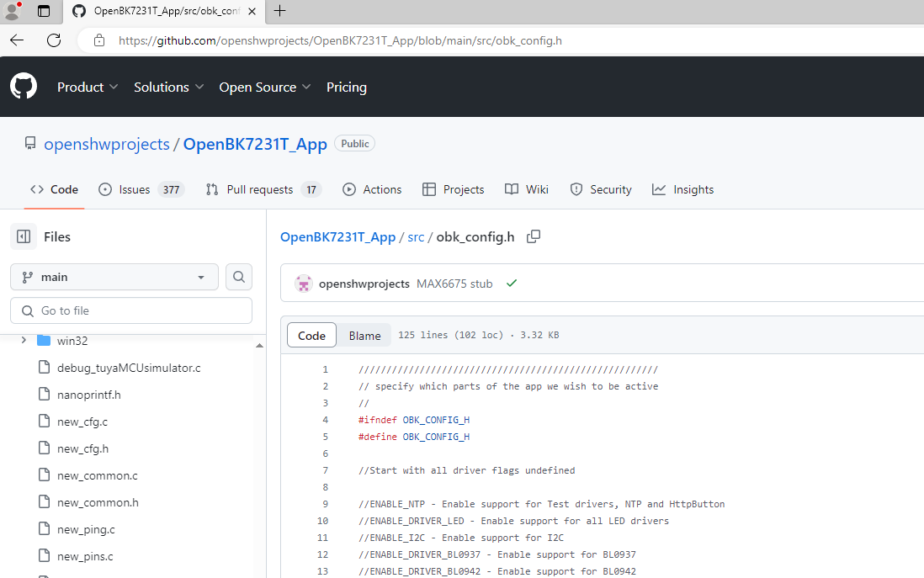
Task: Open the Security tab
Action: click(601, 189)
